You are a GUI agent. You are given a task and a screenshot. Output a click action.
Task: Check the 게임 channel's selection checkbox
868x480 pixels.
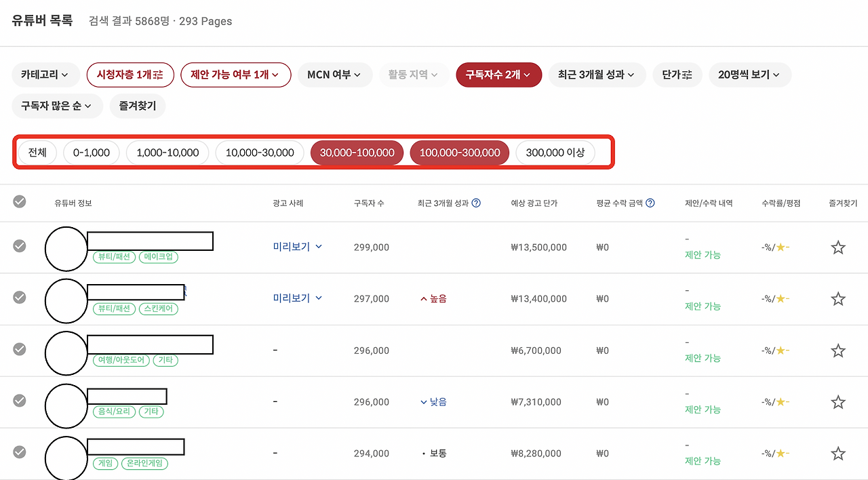click(19, 453)
